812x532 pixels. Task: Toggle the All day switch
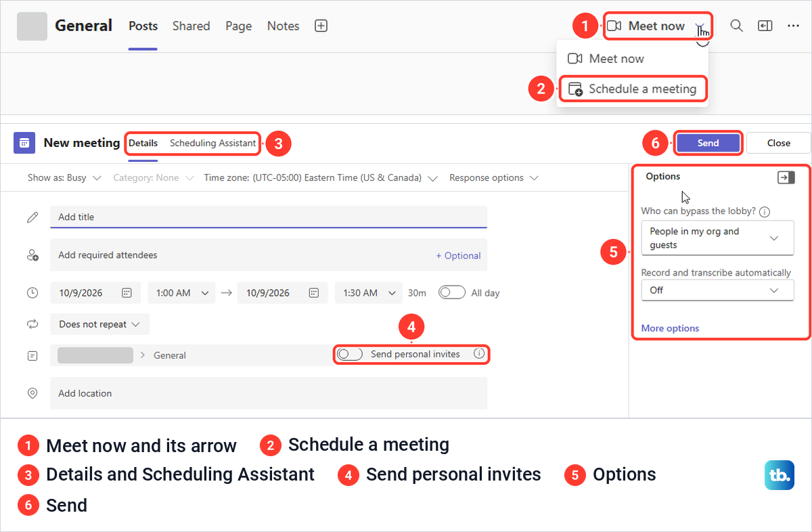[452, 292]
